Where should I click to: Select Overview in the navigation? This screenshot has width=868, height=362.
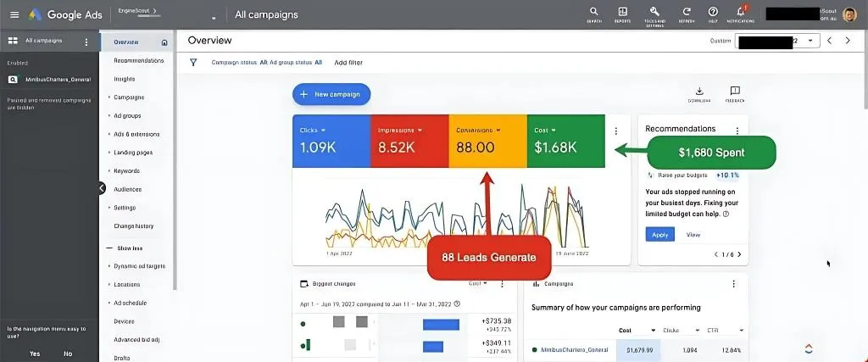(x=125, y=42)
